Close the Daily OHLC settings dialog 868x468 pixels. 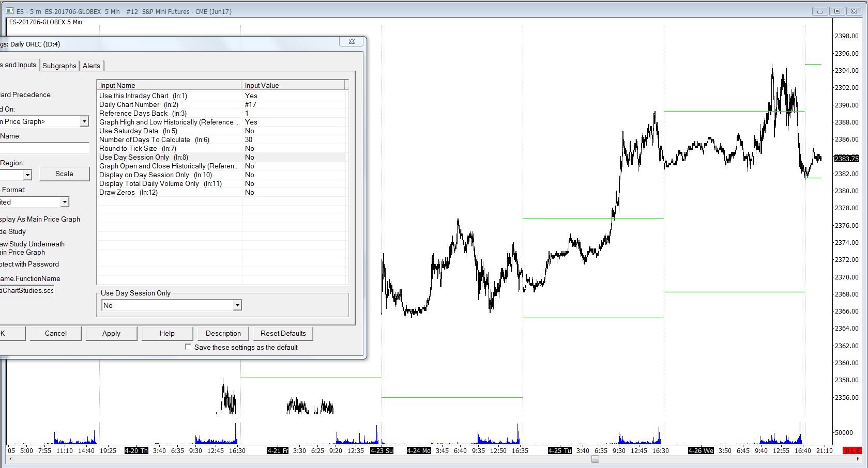[352, 41]
